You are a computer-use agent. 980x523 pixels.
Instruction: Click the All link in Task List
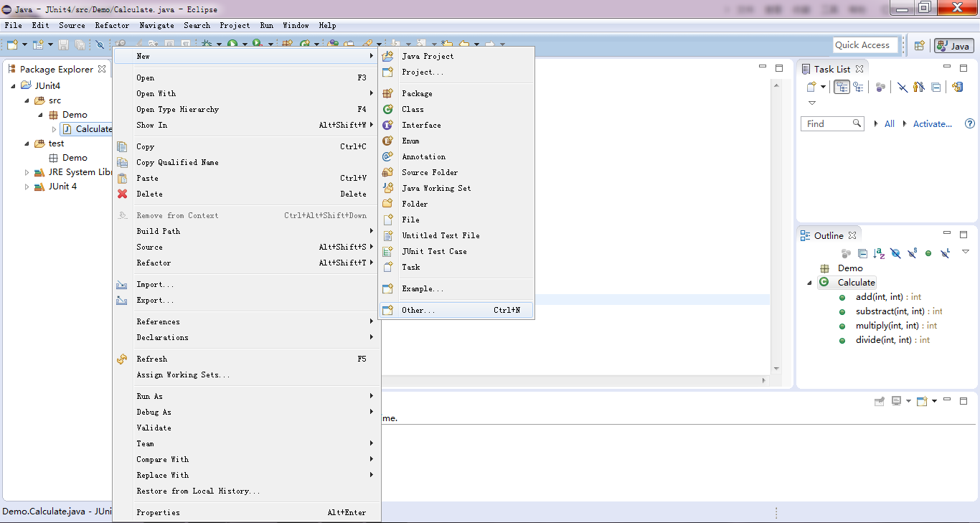(x=890, y=123)
